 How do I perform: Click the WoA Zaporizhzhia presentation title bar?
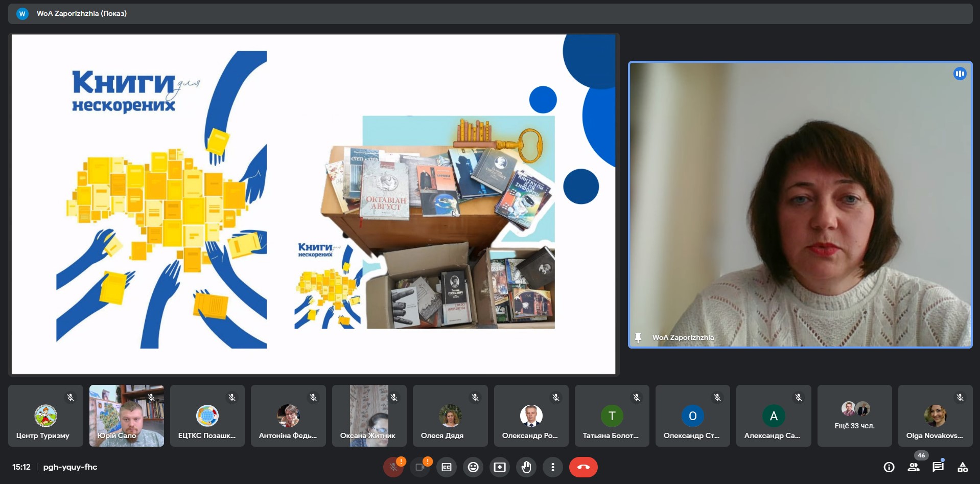point(82,14)
